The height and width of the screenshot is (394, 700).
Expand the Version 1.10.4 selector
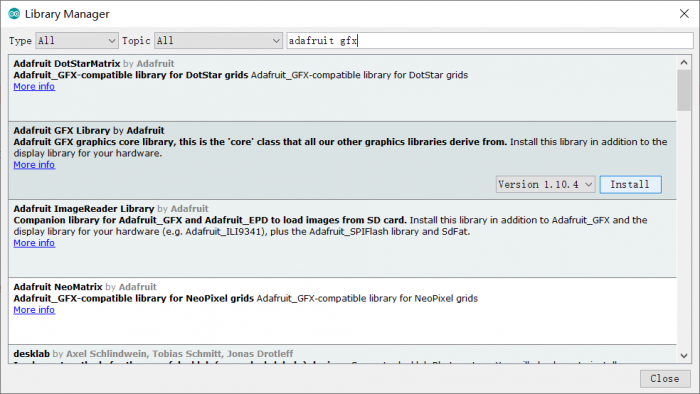point(545,184)
